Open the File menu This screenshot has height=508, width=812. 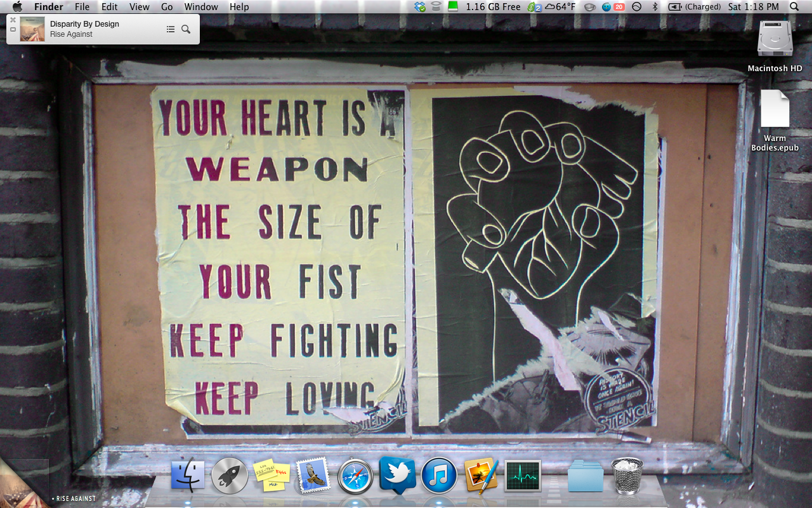tap(82, 7)
